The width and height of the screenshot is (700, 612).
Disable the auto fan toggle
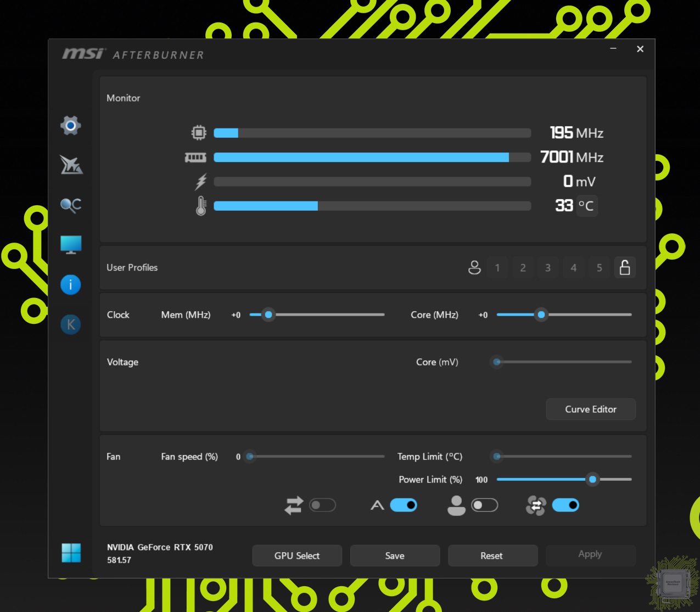pos(404,505)
